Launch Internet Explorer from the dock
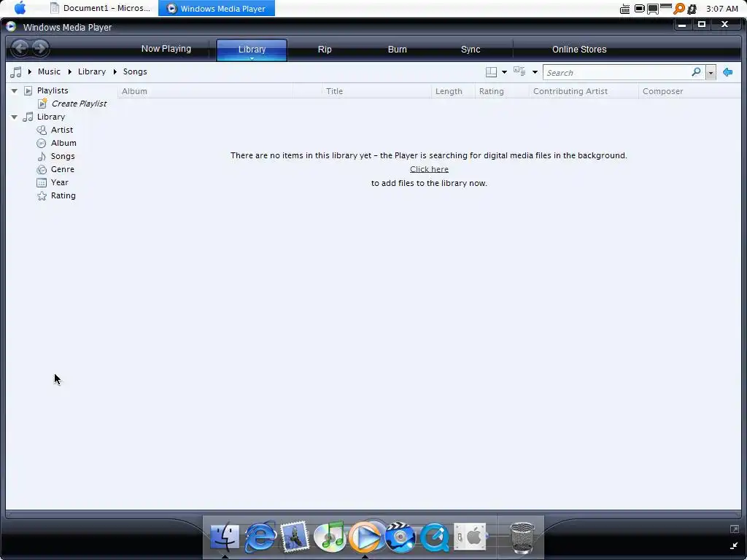The height and width of the screenshot is (560, 747). 260,537
